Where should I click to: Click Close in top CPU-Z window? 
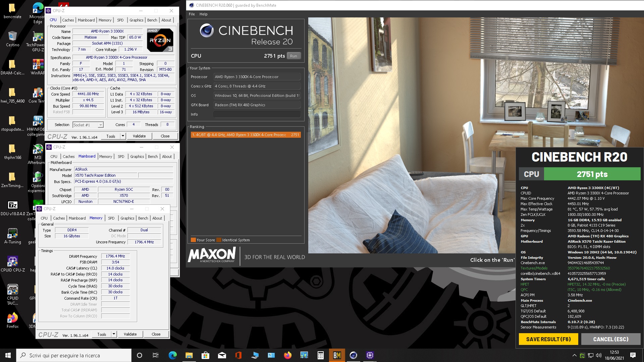click(x=165, y=136)
